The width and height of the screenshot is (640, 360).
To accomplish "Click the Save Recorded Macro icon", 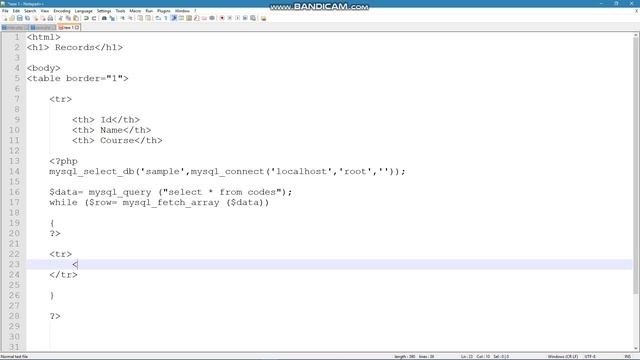I will point(253,18).
